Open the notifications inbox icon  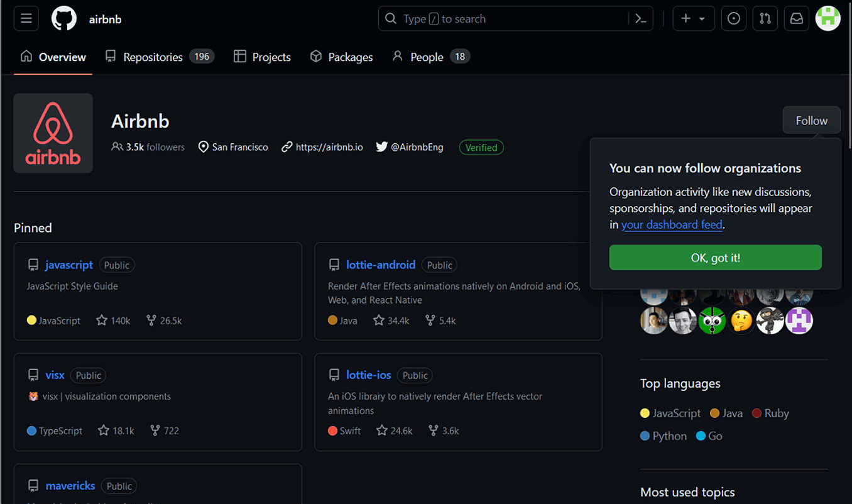pyautogui.click(x=796, y=19)
